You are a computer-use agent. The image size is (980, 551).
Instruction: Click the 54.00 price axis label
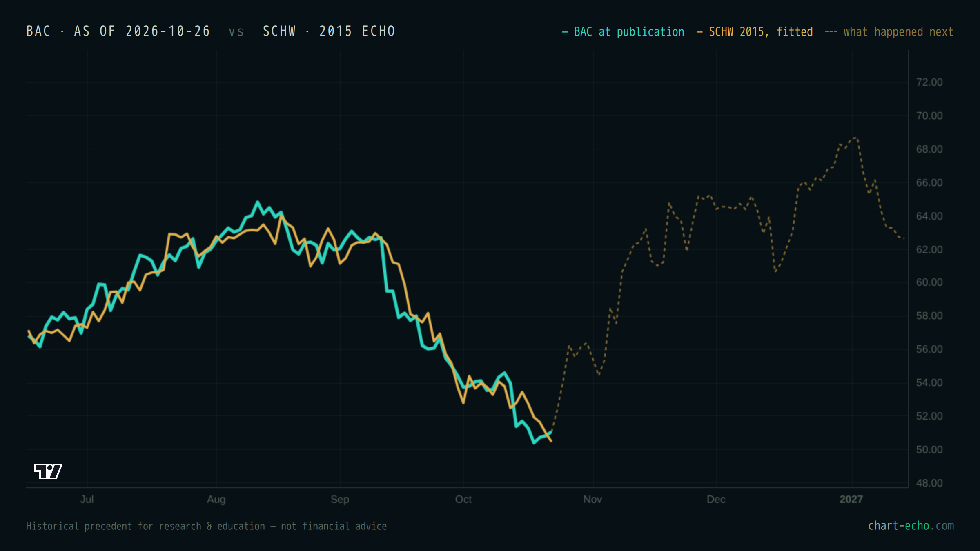point(929,383)
